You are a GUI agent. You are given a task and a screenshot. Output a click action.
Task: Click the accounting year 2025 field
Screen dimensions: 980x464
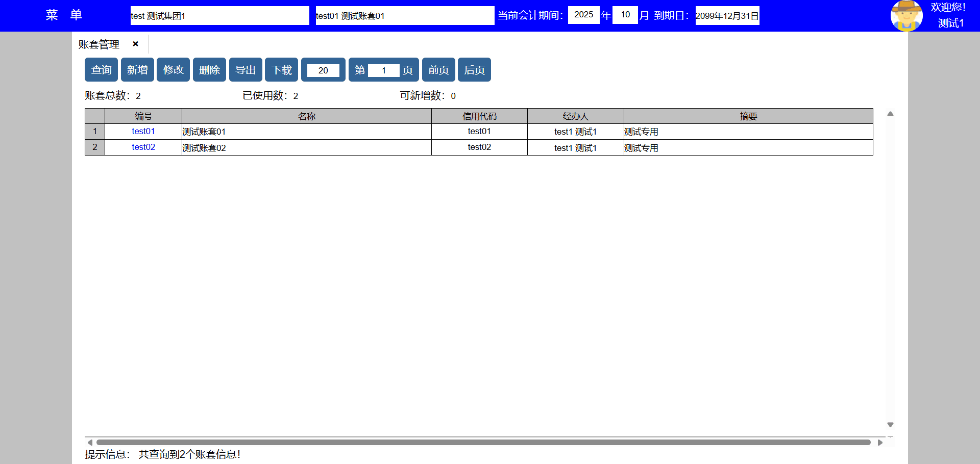click(583, 15)
